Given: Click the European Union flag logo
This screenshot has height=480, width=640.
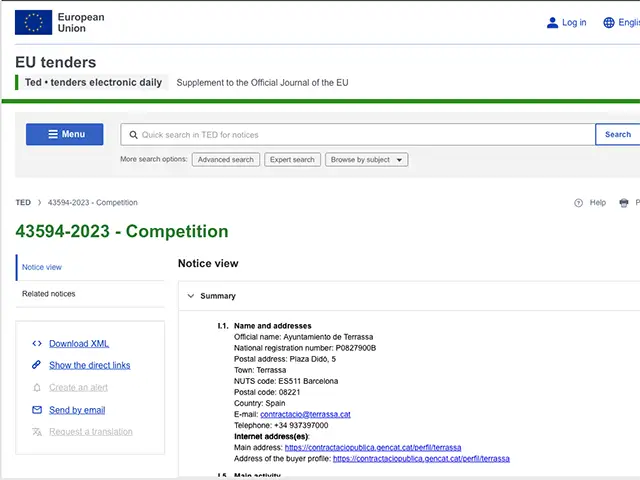Looking at the screenshot, I should (33, 22).
